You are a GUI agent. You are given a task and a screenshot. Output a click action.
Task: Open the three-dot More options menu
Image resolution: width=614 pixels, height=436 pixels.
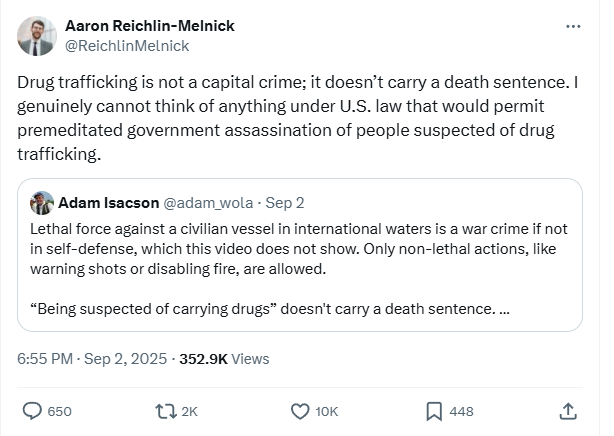click(573, 27)
